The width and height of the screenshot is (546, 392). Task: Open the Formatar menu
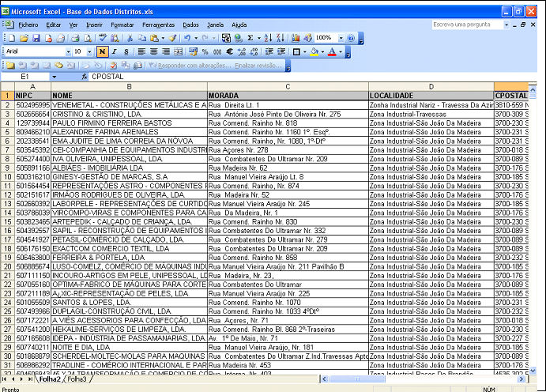122,24
